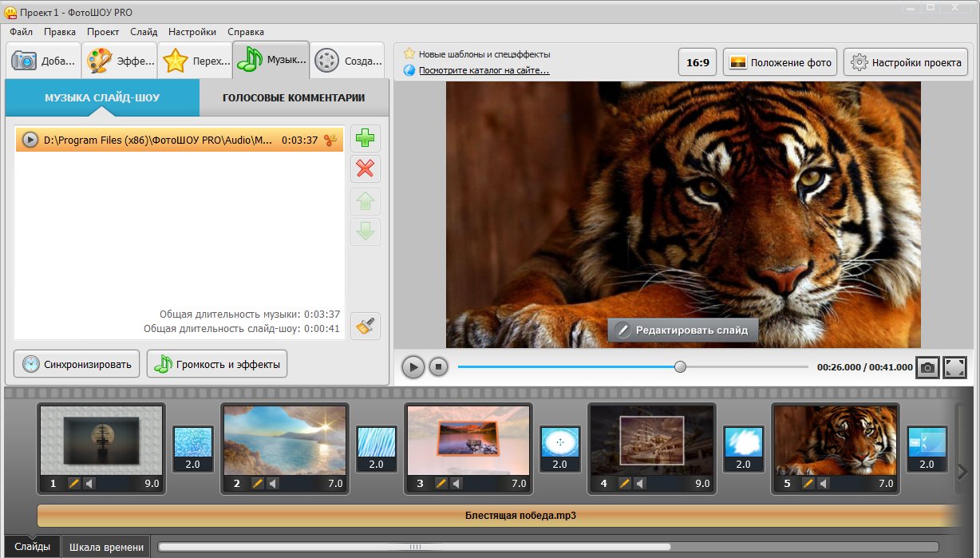Open the Слайд menu
This screenshot has width=980, height=558.
144,32
